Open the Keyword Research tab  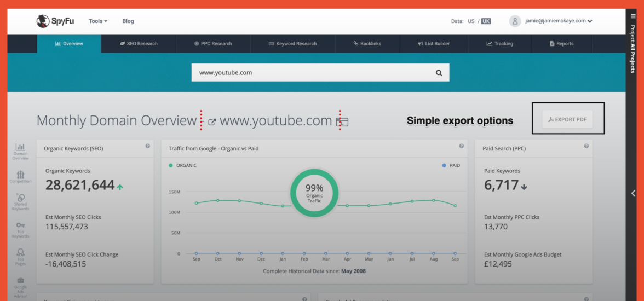(293, 44)
